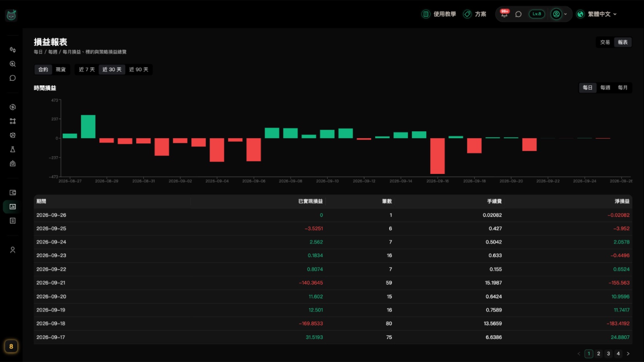Open the 繁體中文 language dropdown
The image size is (644, 362).
(x=597, y=14)
